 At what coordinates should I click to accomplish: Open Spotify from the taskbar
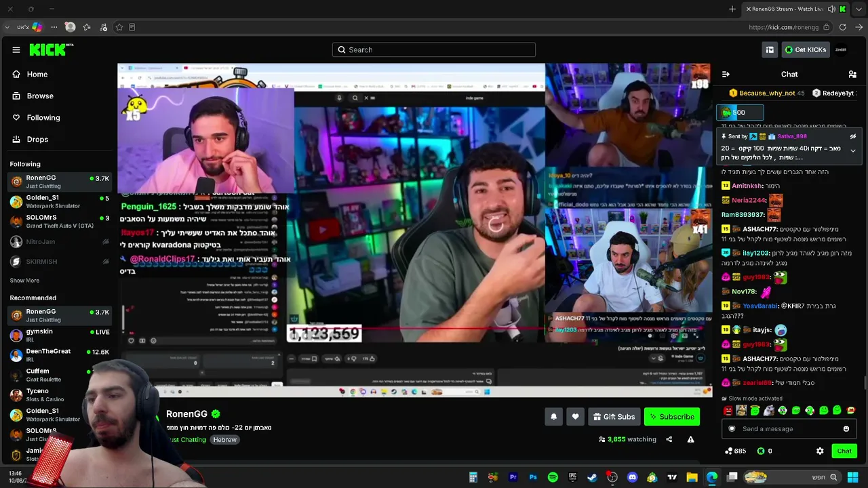coord(553,477)
